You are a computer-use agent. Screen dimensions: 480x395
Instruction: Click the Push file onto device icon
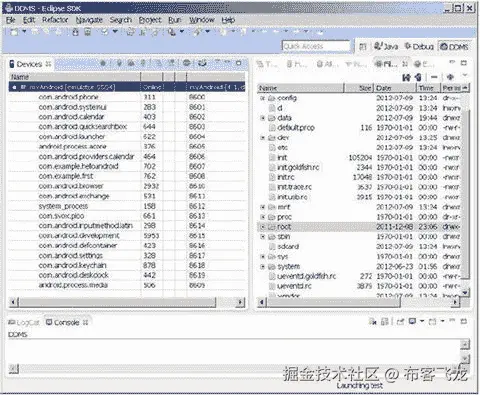418,77
